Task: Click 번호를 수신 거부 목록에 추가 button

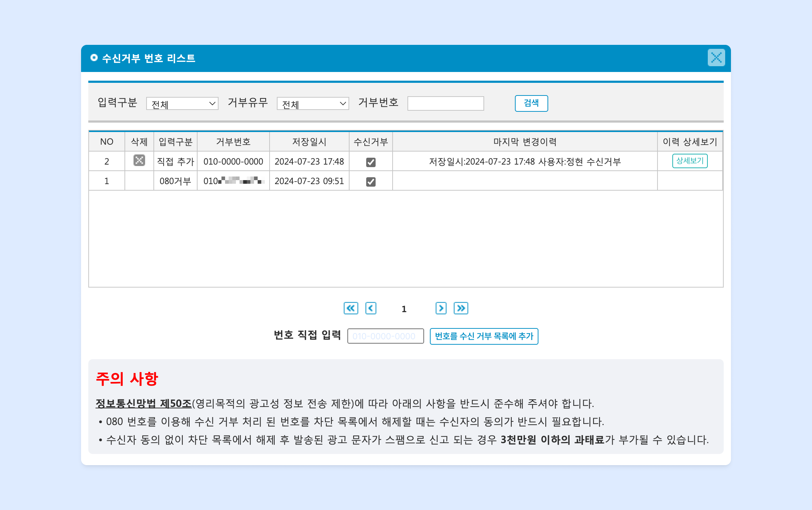Action: [x=484, y=336]
